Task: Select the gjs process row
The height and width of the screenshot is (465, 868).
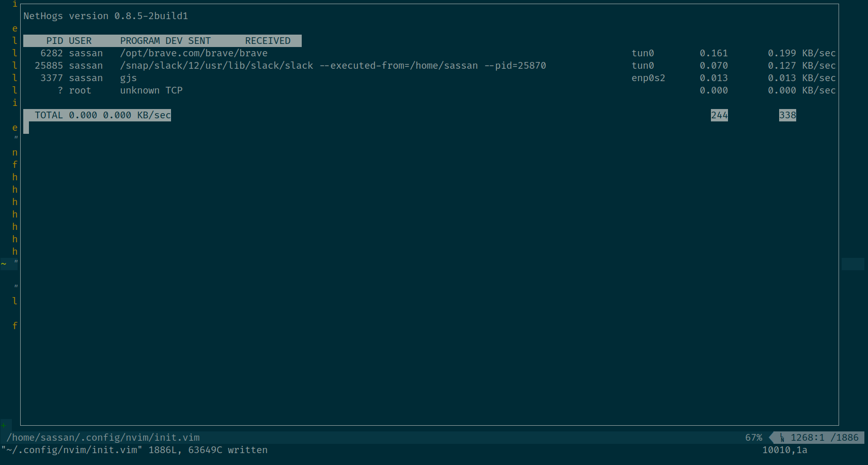Action: pyautogui.click(x=129, y=78)
